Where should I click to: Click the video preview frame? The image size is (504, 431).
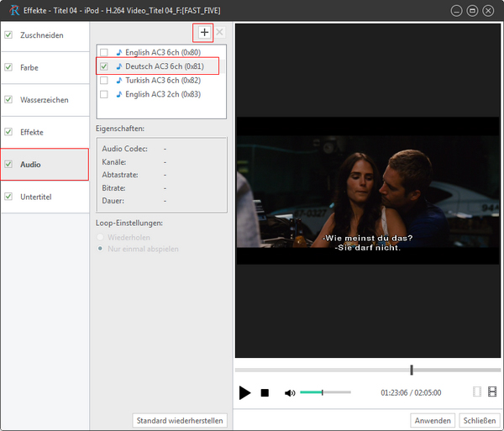point(368,190)
